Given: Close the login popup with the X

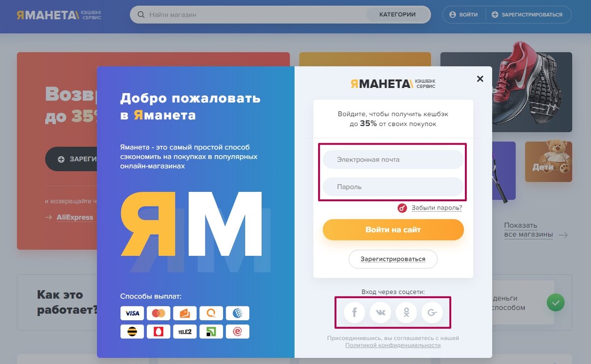Looking at the screenshot, I should click(480, 79).
